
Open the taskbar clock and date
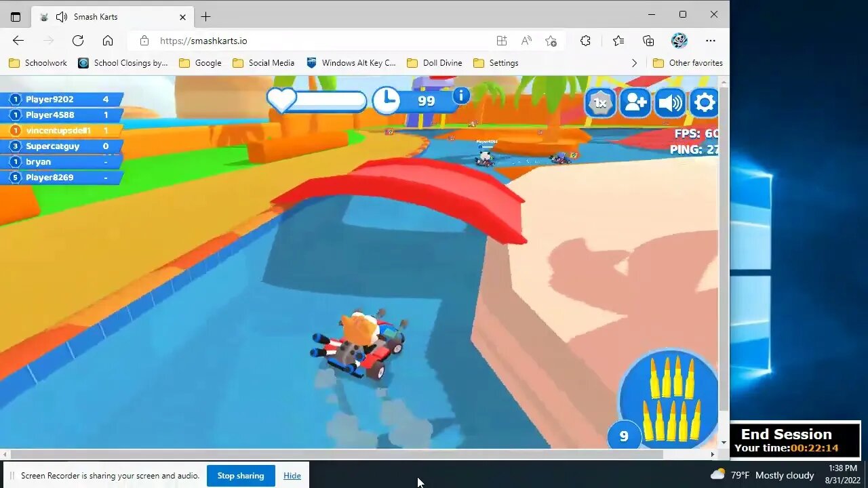point(843,474)
